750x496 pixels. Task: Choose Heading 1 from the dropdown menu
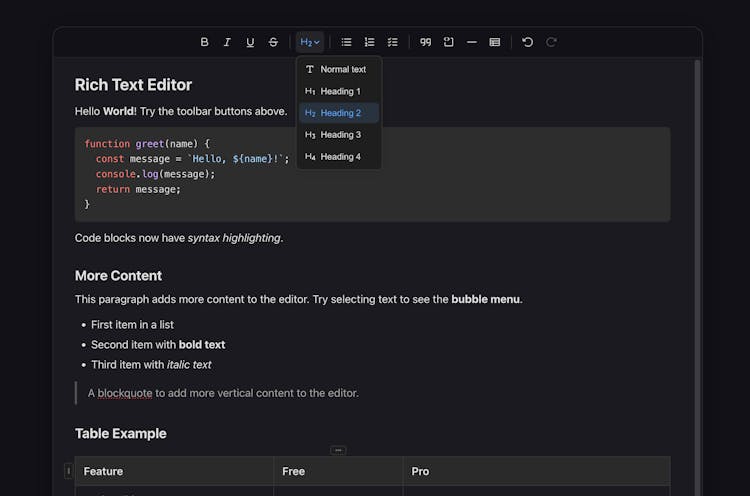coord(338,91)
